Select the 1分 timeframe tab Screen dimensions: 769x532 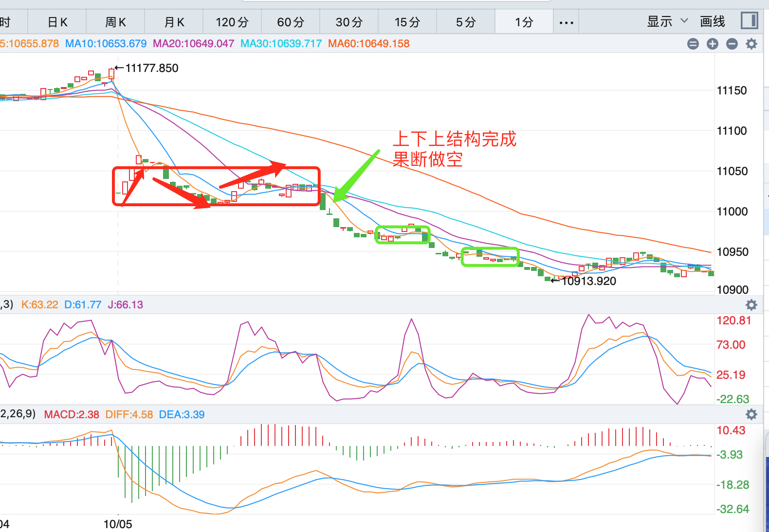point(524,22)
